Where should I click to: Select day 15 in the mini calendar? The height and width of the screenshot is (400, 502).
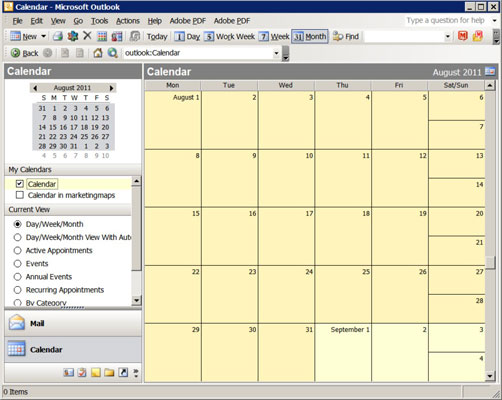coord(53,127)
